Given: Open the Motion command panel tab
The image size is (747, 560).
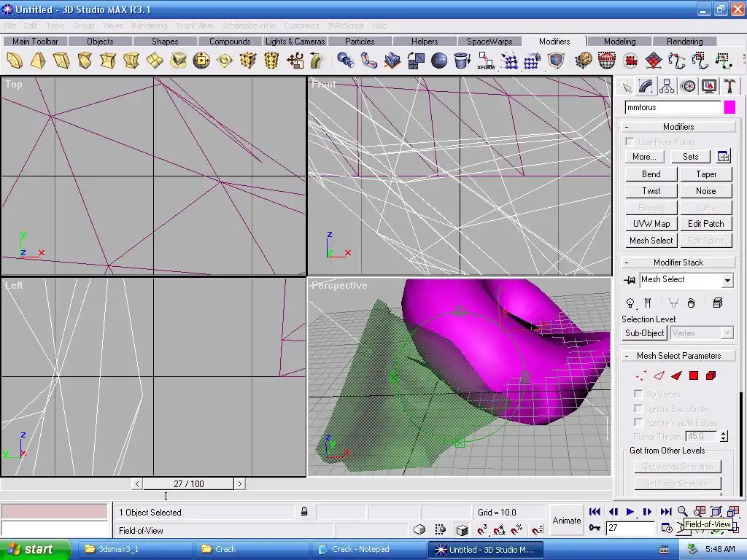Looking at the screenshot, I should point(687,87).
